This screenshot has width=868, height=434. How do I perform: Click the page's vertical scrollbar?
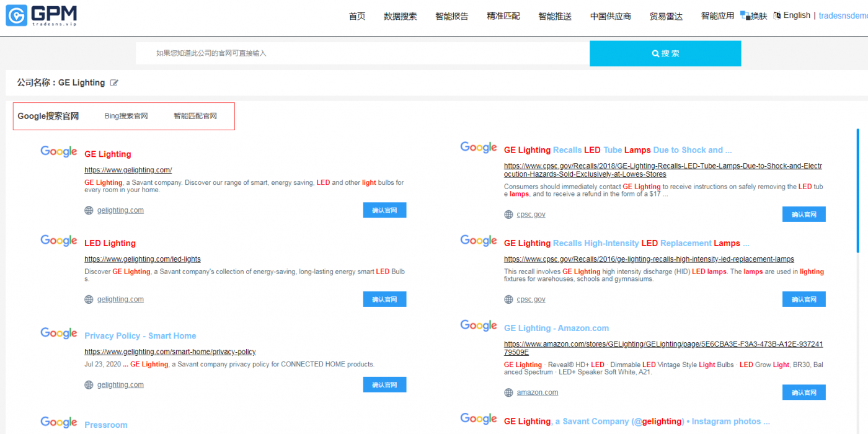pyautogui.click(x=858, y=190)
